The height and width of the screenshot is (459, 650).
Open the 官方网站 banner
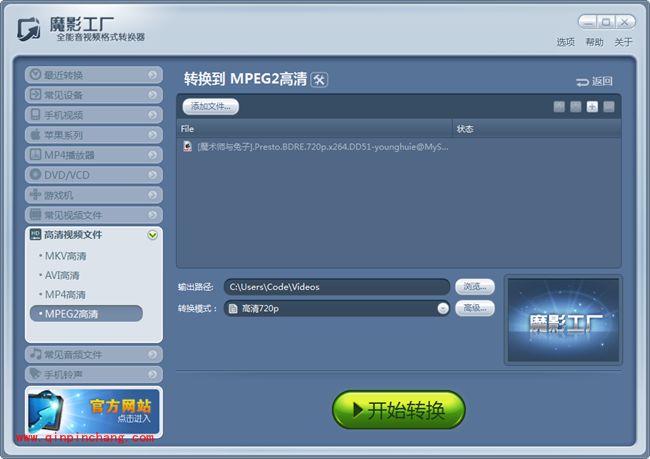click(94, 411)
